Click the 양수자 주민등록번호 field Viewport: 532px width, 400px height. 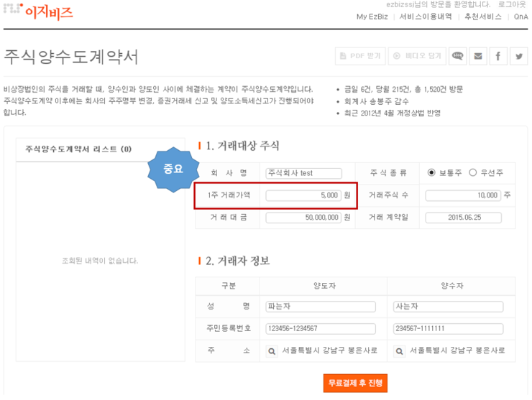(448, 328)
